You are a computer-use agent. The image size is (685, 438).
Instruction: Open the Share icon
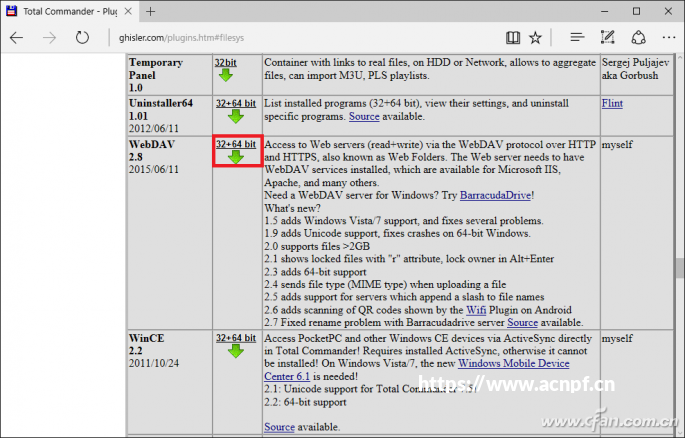tap(638, 38)
